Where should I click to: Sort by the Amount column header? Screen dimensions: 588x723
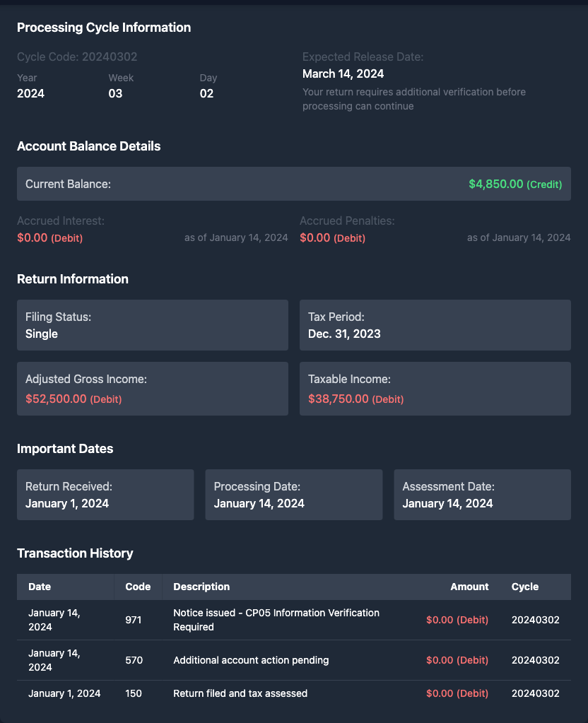coord(469,587)
